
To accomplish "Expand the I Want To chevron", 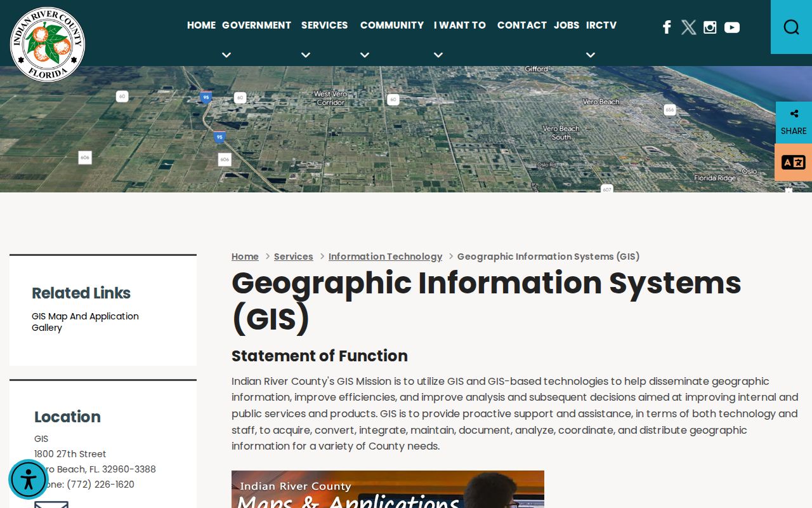I will click(x=438, y=55).
